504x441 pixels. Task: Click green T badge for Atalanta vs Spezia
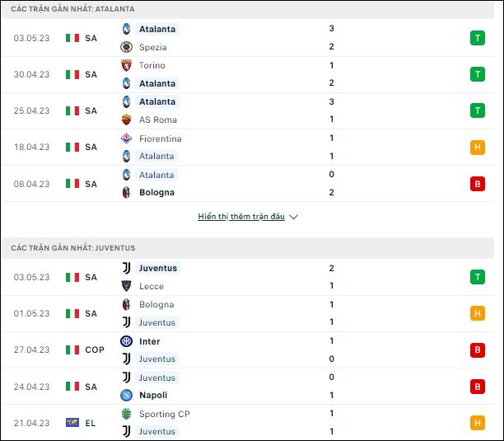click(478, 38)
